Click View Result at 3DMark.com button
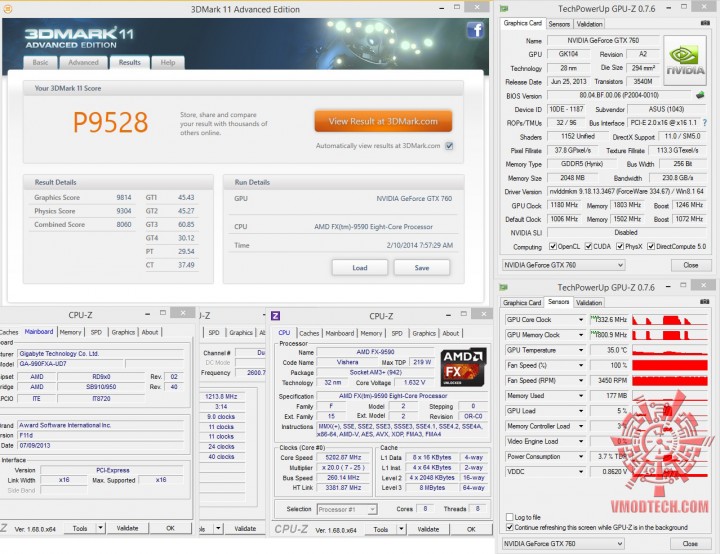This screenshot has width=720, height=554. 383,121
